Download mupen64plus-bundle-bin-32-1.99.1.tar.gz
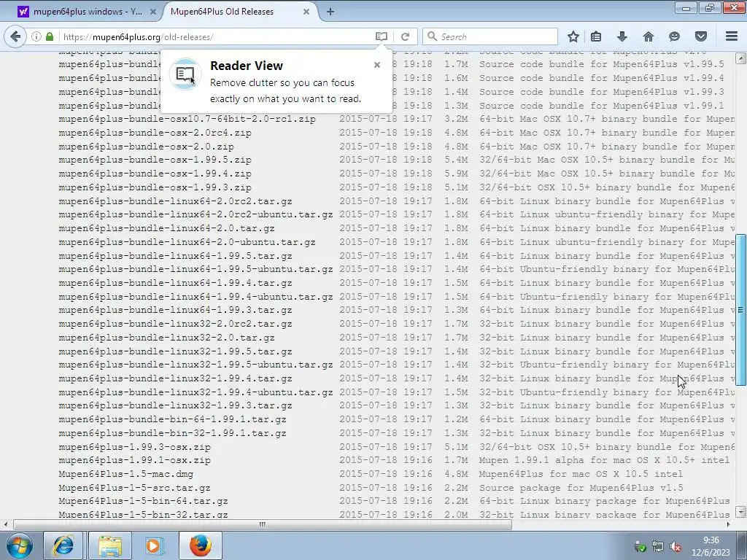This screenshot has height=560, width=747. [172, 434]
